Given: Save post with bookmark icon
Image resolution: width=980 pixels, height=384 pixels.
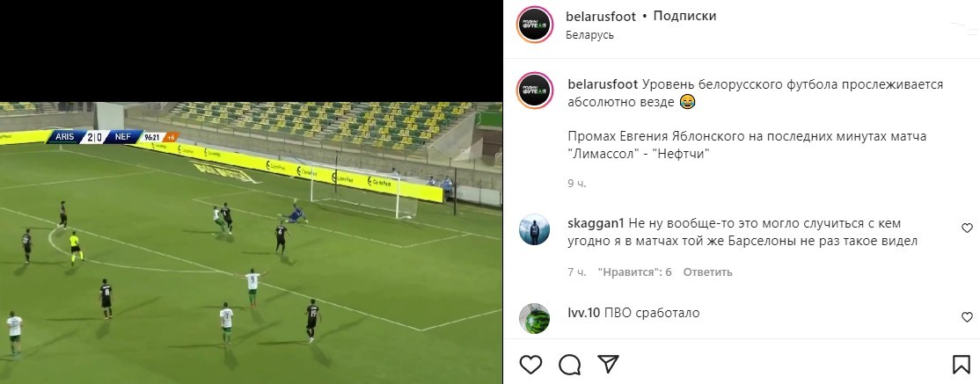Looking at the screenshot, I should [x=962, y=364].
